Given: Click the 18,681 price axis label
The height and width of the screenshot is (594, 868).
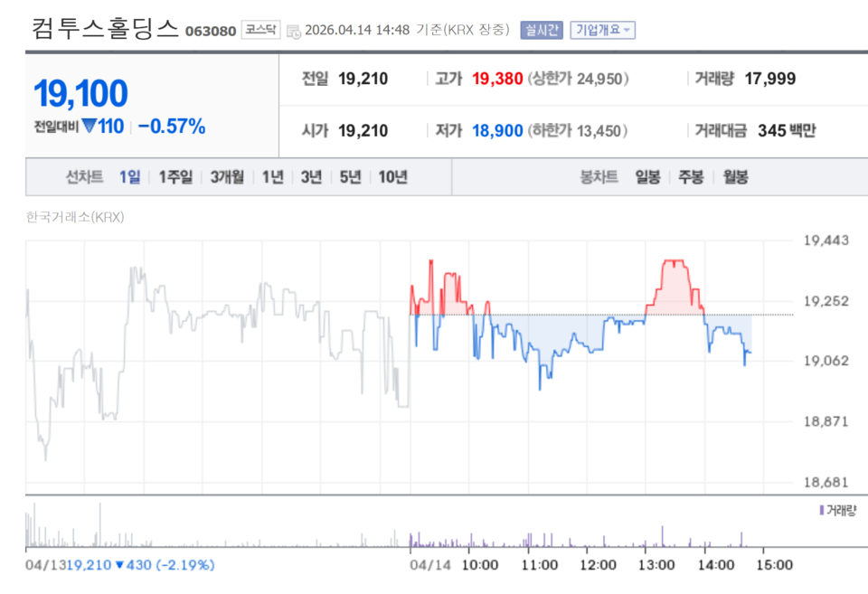Looking at the screenshot, I should [x=826, y=482].
